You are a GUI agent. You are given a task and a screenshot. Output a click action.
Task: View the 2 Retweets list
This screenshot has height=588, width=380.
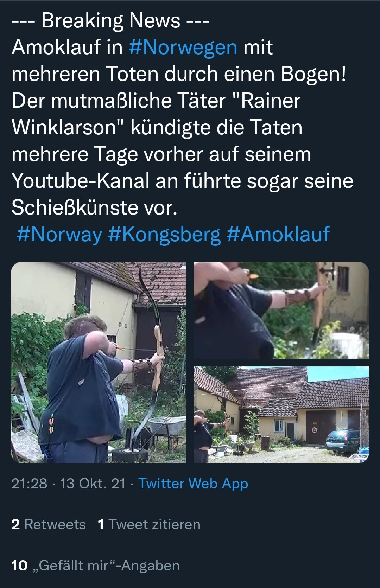tap(49, 524)
